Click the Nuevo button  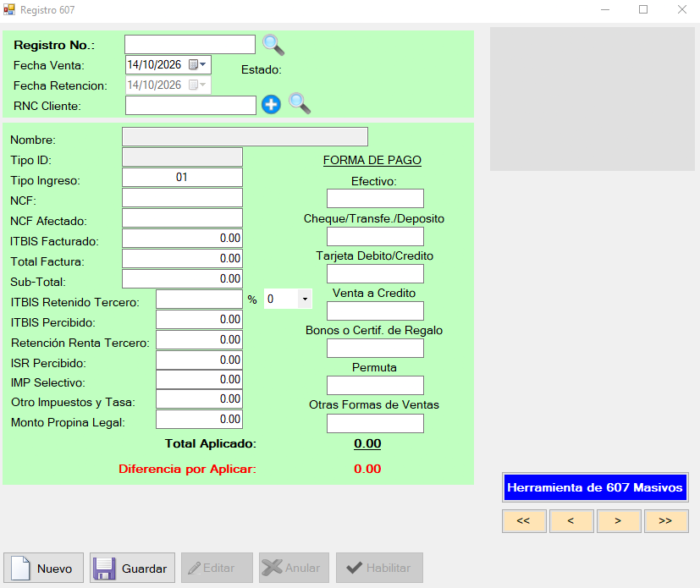coord(44,568)
